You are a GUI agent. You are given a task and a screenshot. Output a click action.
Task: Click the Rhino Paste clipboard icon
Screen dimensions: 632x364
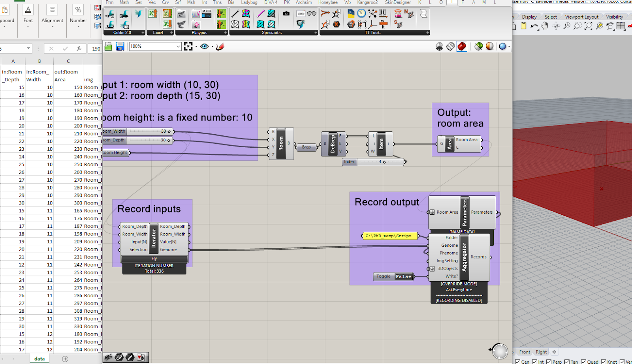[524, 26]
